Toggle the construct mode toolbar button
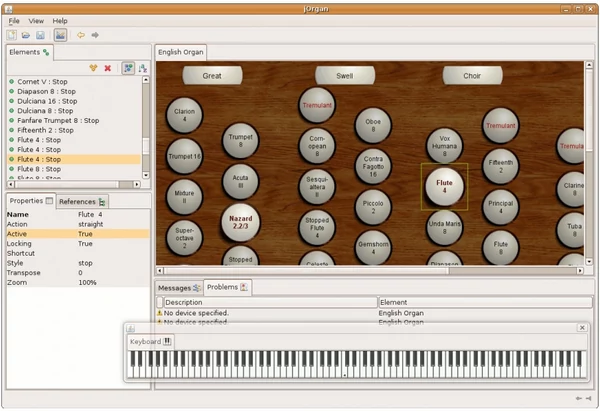The height and width of the screenshot is (411, 600). coord(60,35)
